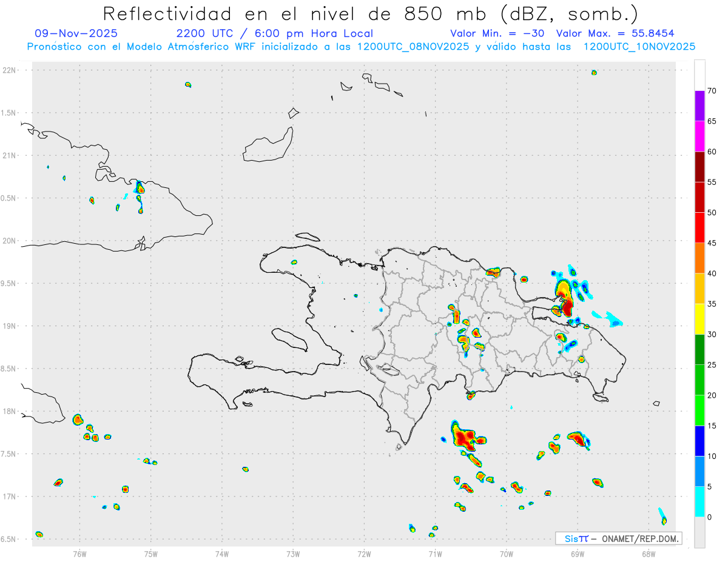Viewport: 728px width, 562px height.
Task: Click 'Valor Min. = -30' text
Action: point(497,33)
